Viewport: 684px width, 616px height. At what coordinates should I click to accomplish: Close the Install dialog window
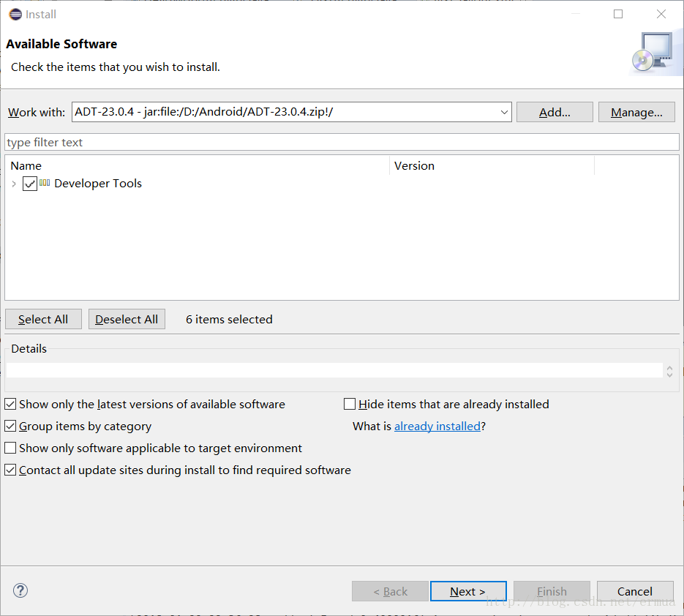click(661, 14)
